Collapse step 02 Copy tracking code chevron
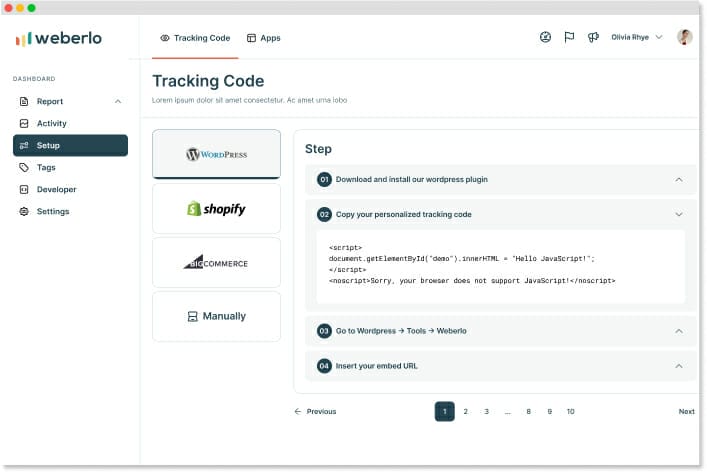 679,215
